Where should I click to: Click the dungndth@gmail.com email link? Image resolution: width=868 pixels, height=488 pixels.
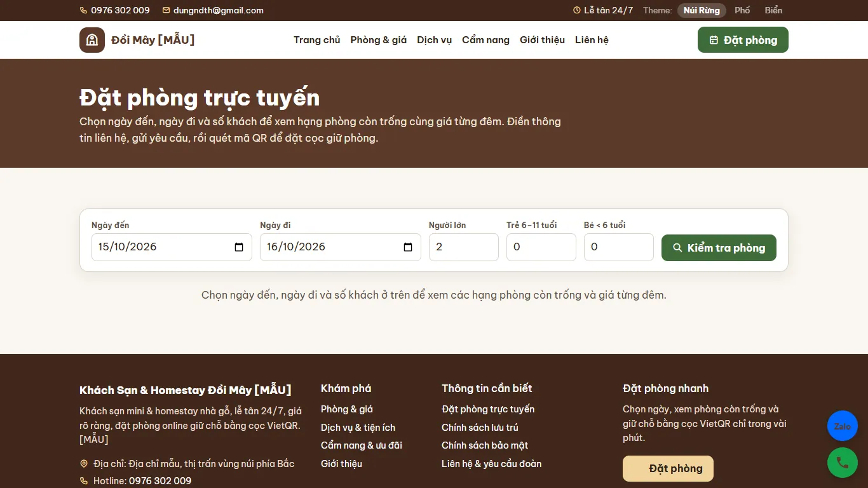click(218, 10)
